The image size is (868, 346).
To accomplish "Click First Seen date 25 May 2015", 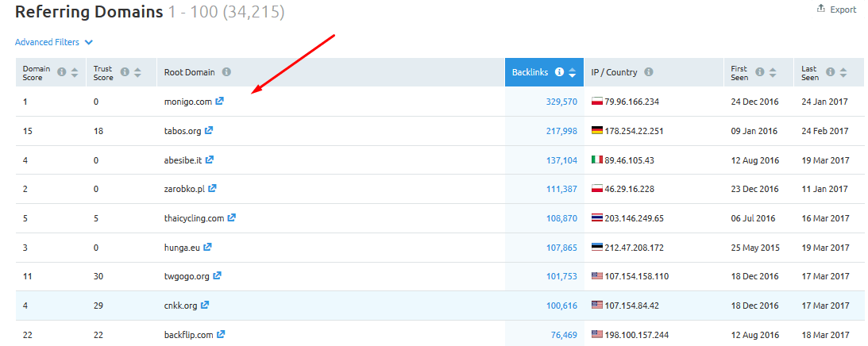I will click(755, 248).
